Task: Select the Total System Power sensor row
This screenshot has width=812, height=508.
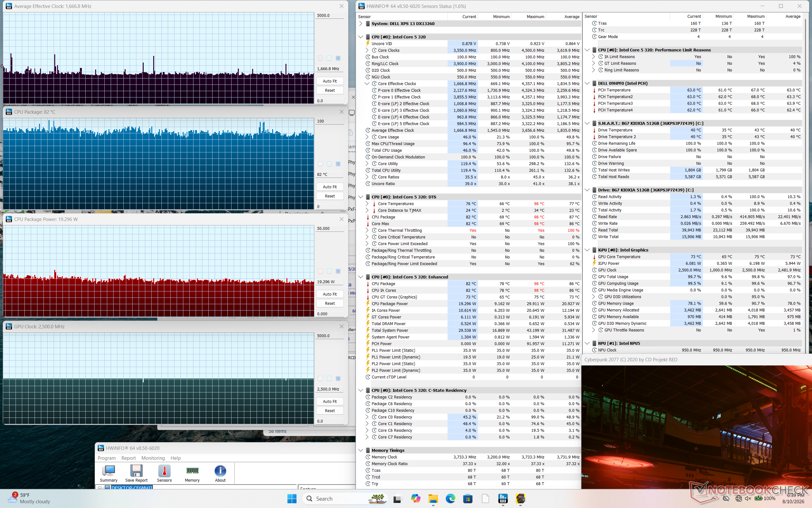Action: click(473, 330)
